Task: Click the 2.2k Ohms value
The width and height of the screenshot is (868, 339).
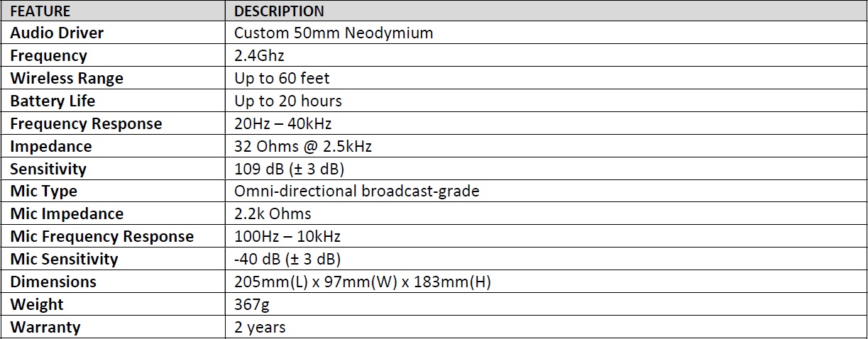Action: point(273,214)
